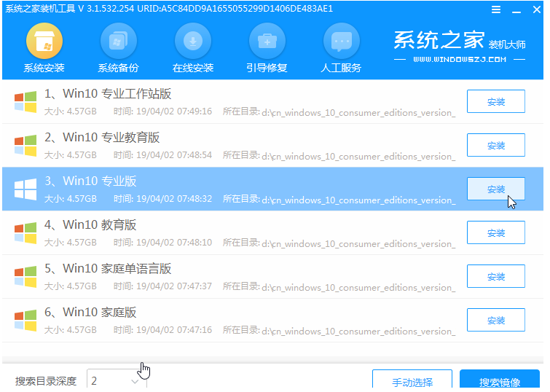The image size is (550, 392).
Task: Click the 搜索镜像 button
Action: click(500, 381)
